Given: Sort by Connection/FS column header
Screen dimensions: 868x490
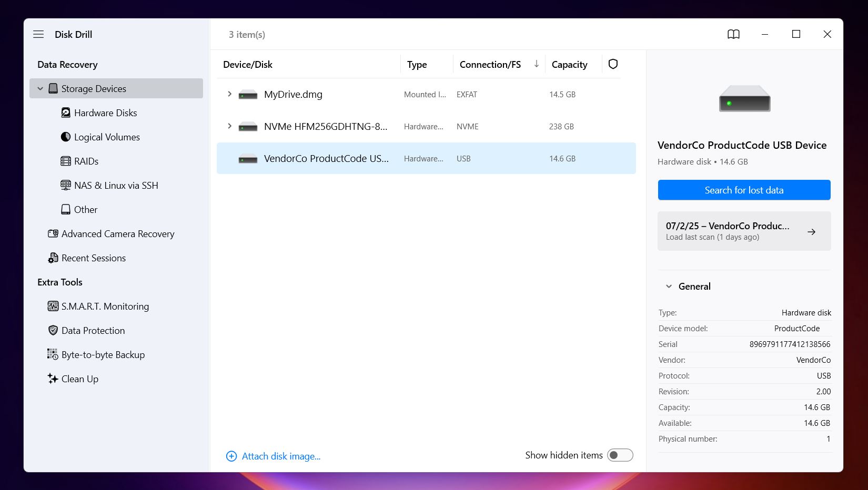Looking at the screenshot, I should pos(490,64).
